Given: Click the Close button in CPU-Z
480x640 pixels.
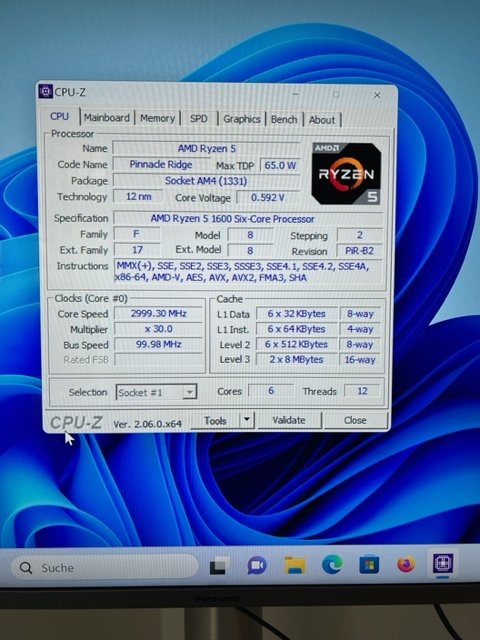Looking at the screenshot, I should [355, 420].
